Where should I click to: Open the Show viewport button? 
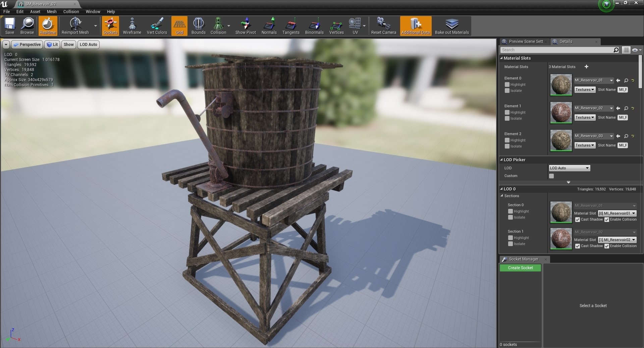coord(68,45)
